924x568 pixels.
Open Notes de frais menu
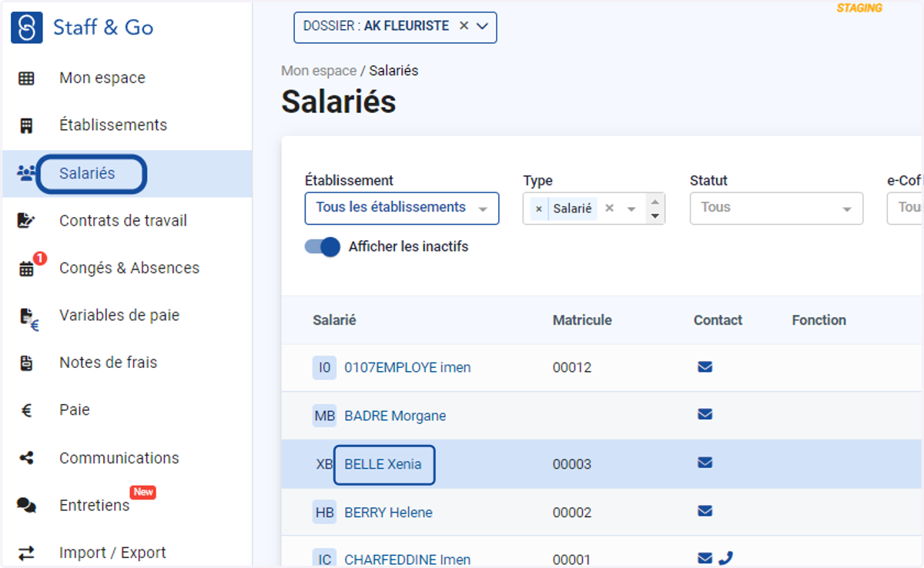pos(109,362)
